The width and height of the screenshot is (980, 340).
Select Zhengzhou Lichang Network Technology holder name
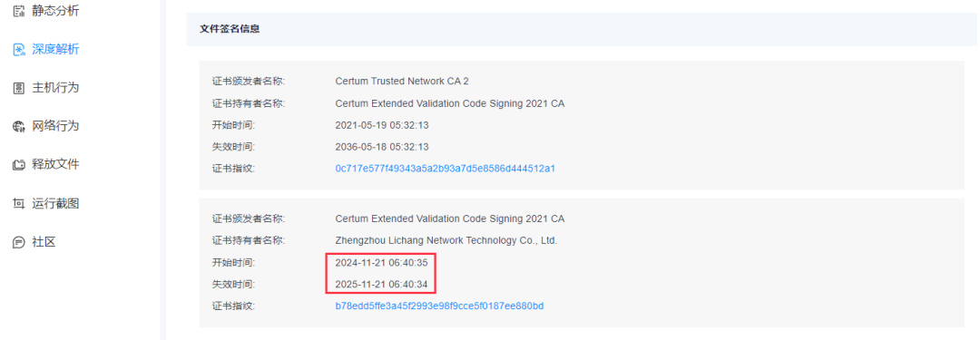(x=446, y=240)
